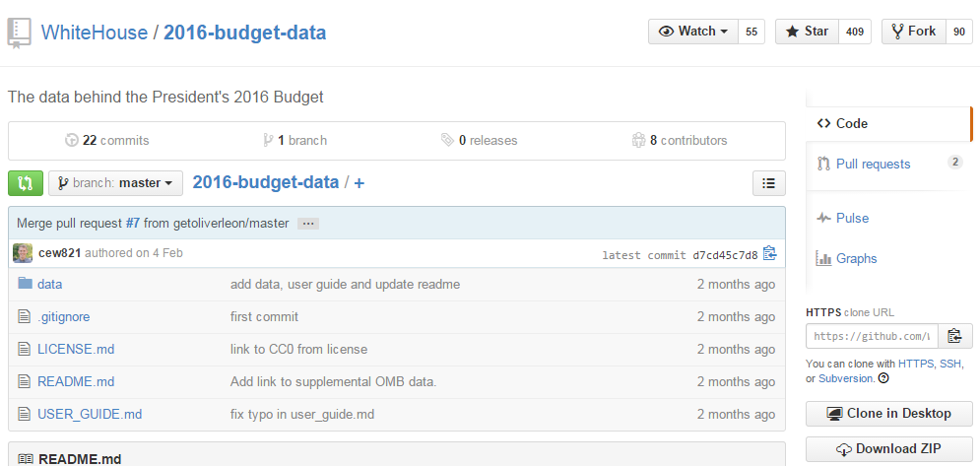The width and height of the screenshot is (980, 466).
Task: Click the Clone in Desktop button
Action: [888, 414]
